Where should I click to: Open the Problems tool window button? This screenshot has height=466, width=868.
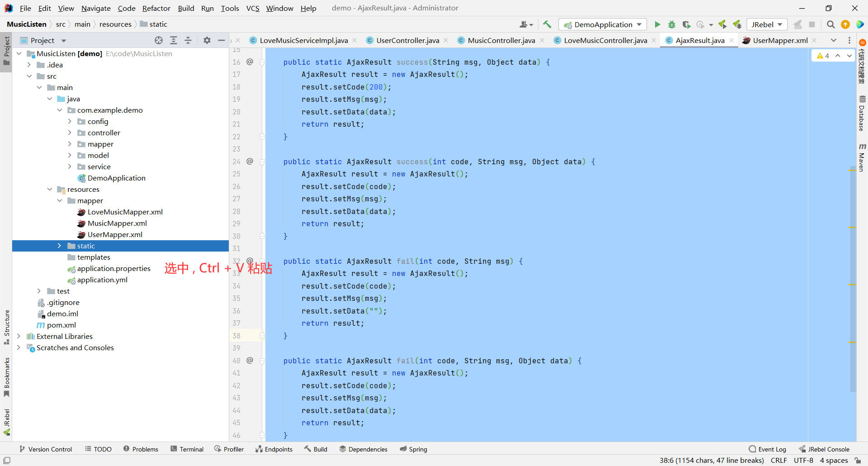click(141, 449)
